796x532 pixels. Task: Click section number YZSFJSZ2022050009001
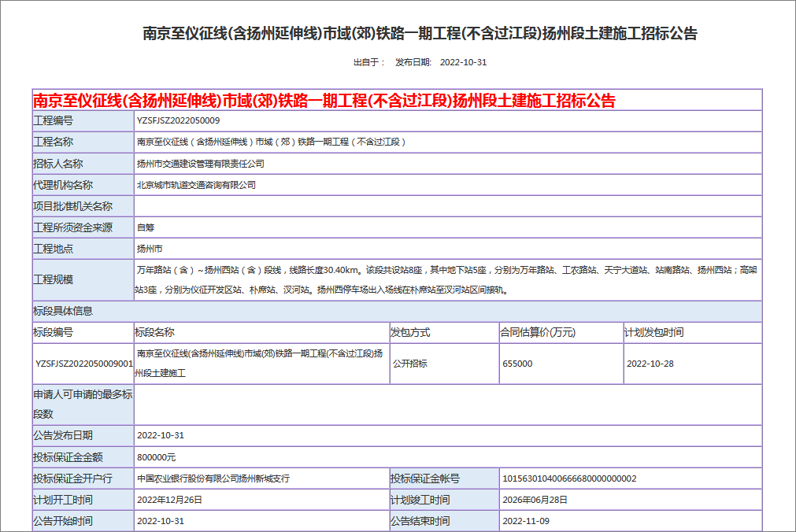coord(83,364)
